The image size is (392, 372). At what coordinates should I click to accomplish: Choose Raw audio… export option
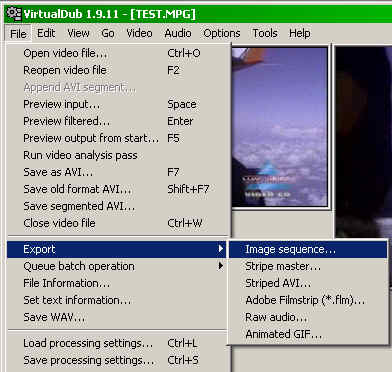tap(308, 317)
